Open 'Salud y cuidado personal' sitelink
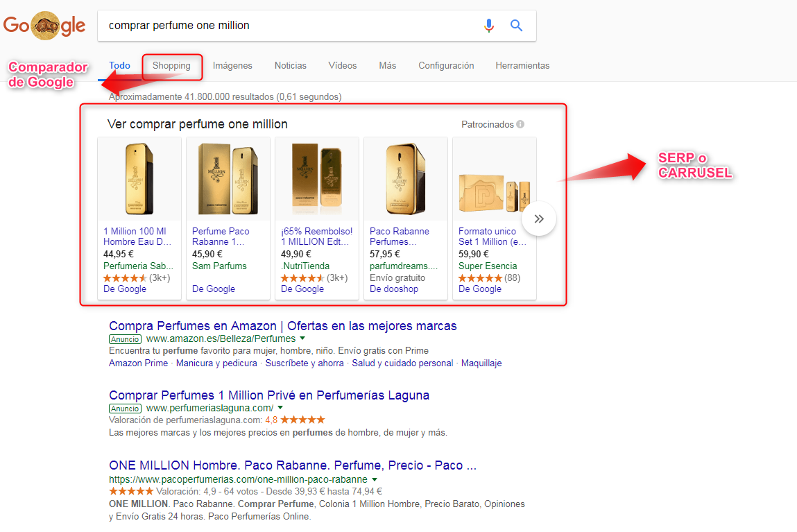Screen dimensions: 797x532 pyautogui.click(x=402, y=363)
